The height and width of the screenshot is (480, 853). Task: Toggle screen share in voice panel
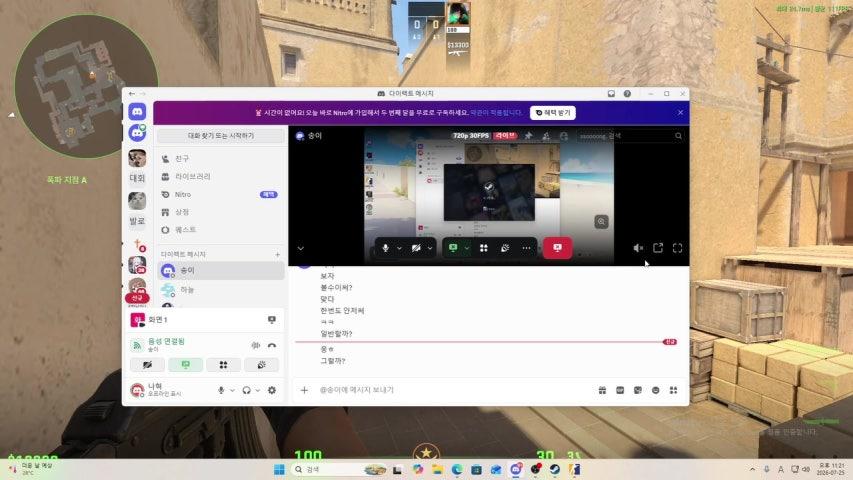point(186,365)
